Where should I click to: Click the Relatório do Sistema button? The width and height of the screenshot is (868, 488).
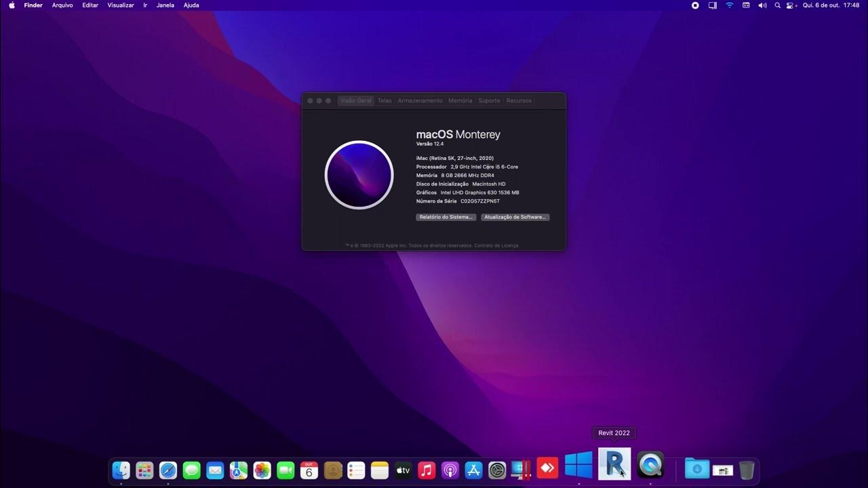tap(446, 217)
